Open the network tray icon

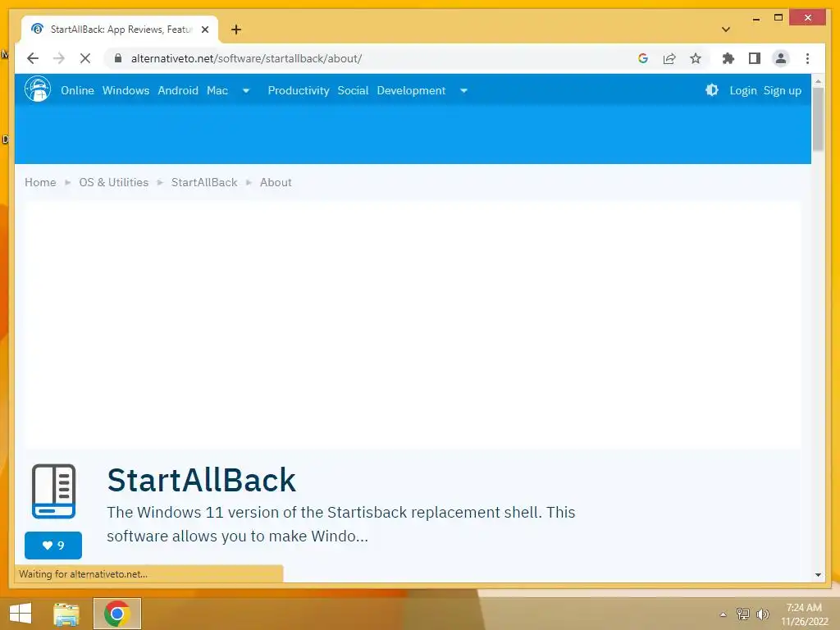coord(743,614)
